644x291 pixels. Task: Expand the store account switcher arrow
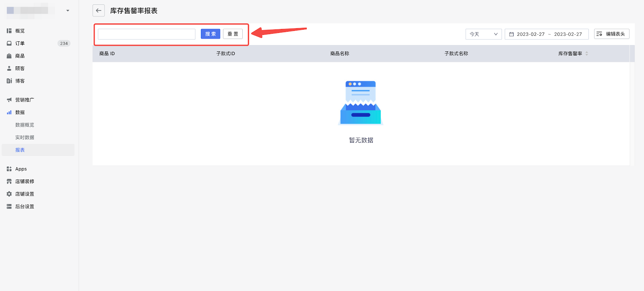coord(68,10)
